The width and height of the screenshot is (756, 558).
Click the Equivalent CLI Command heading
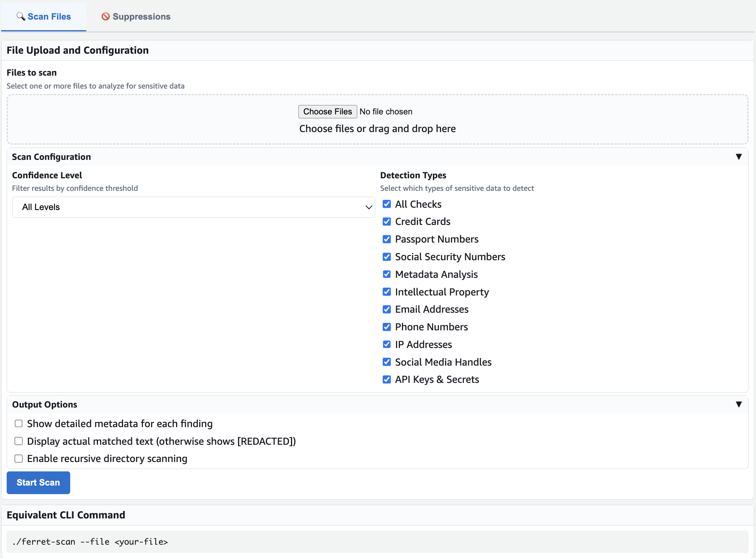pos(66,515)
